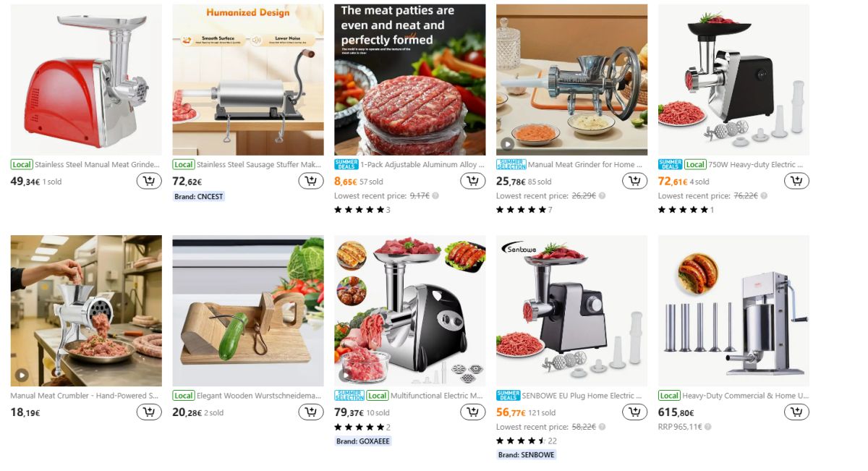Play video on meat crumbler thumbnail
Screen dimensions: 868x471
(22, 375)
